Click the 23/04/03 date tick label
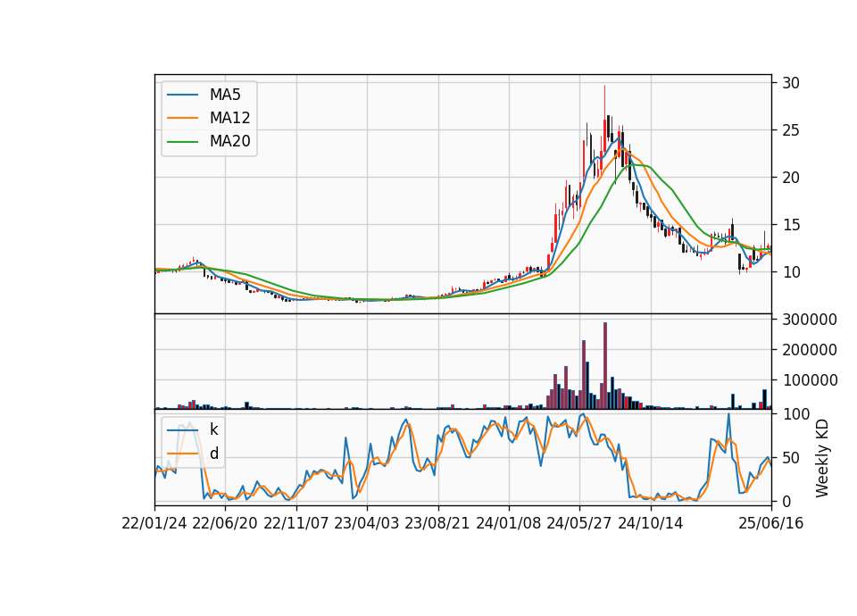857x616 pixels. point(367,523)
